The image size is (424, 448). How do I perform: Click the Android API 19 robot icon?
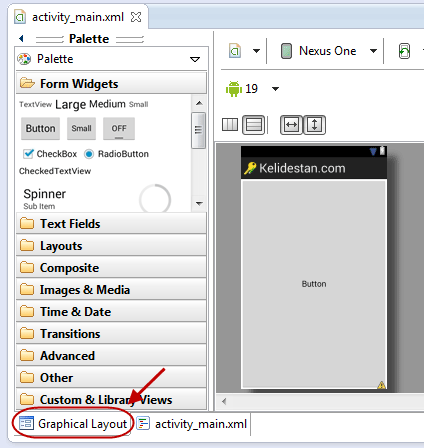point(234,89)
